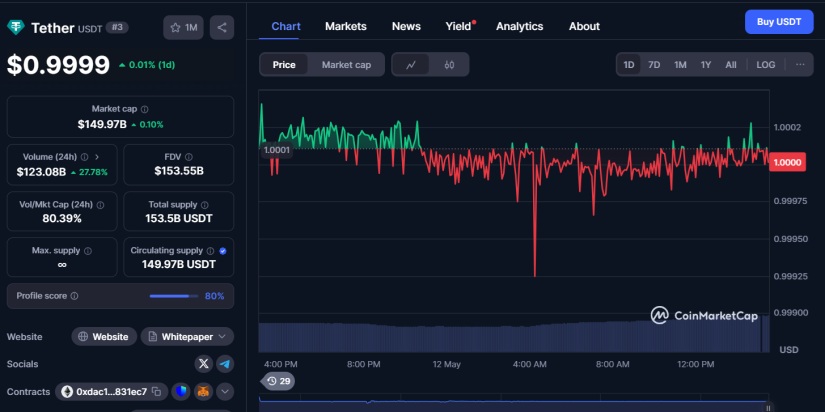Expand the Whitepaper dropdown
The height and width of the screenshot is (412, 825).
187,336
